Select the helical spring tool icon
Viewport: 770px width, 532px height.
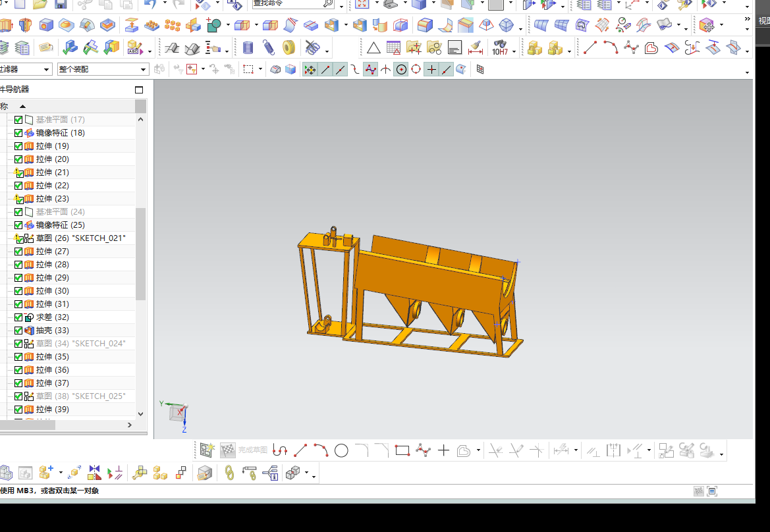tap(268, 47)
